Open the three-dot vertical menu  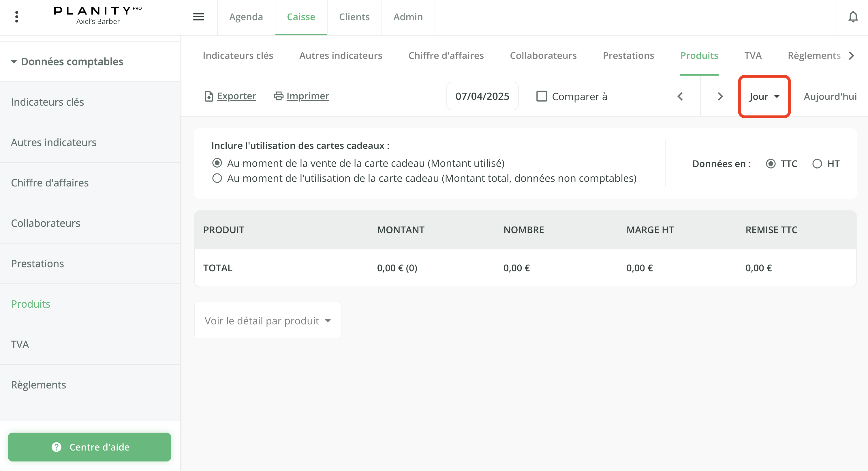click(16, 16)
